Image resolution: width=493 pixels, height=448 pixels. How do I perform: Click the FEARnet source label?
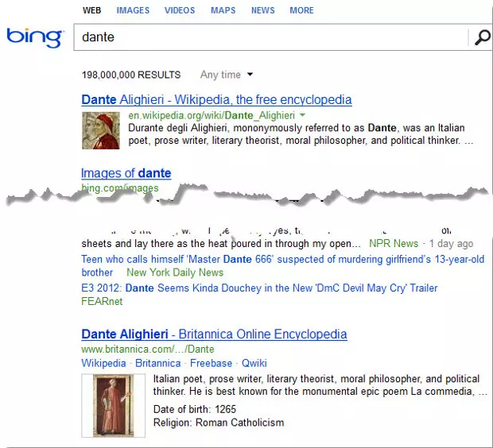[102, 301]
